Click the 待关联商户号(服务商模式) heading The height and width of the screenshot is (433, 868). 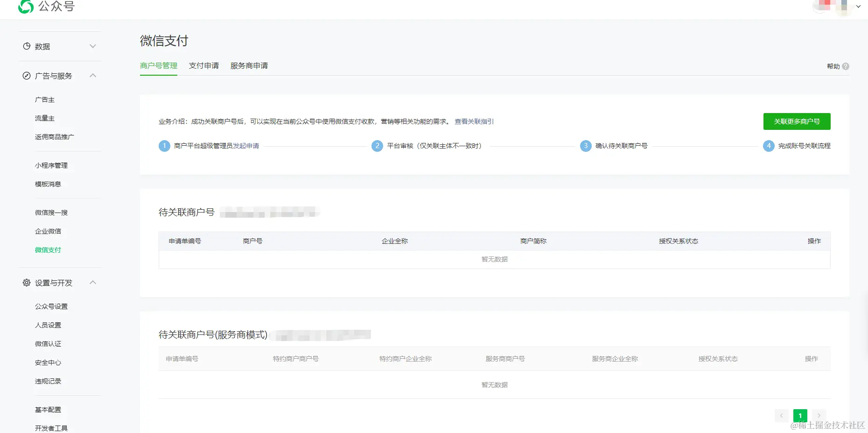[213, 334]
